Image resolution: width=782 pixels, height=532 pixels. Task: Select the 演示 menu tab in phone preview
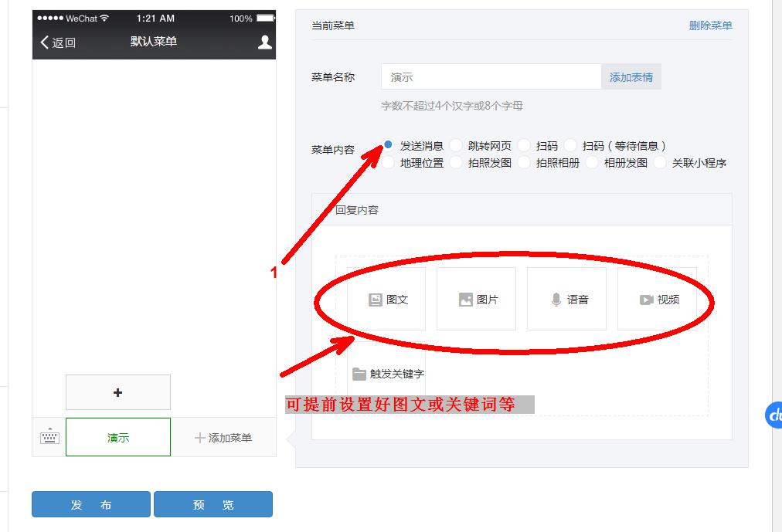click(x=118, y=437)
